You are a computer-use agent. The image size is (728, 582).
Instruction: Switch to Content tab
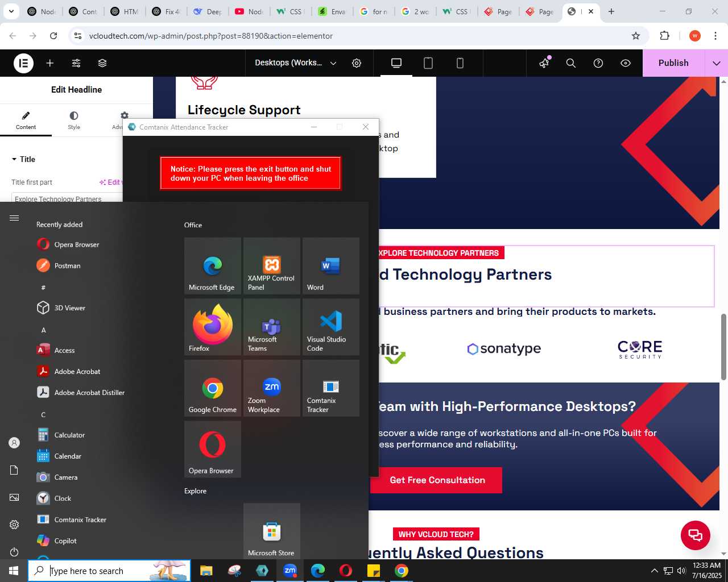(26, 120)
